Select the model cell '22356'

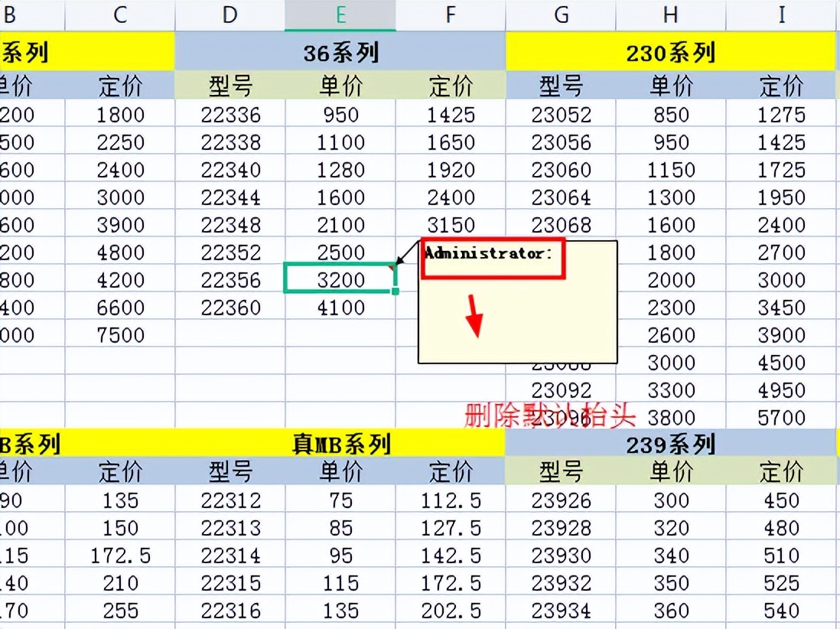pos(230,279)
